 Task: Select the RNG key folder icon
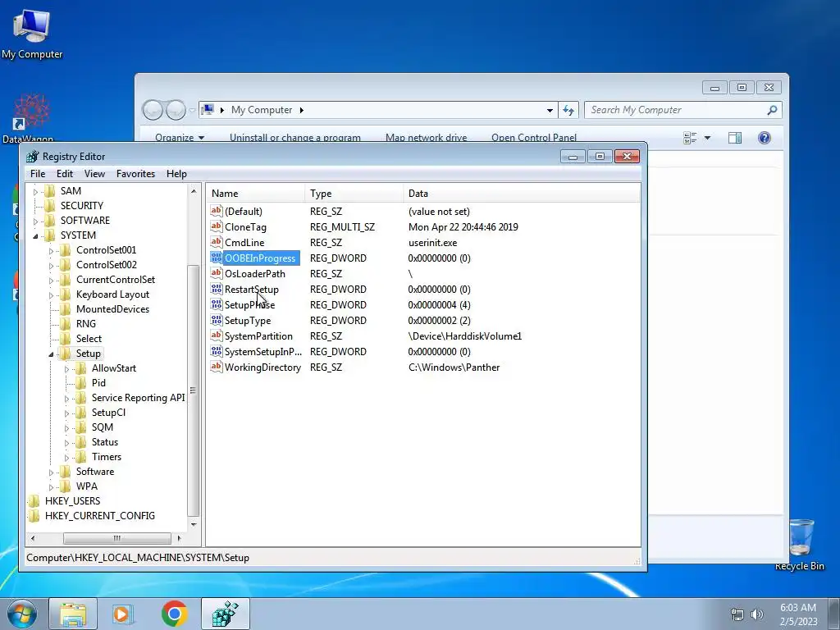66,323
